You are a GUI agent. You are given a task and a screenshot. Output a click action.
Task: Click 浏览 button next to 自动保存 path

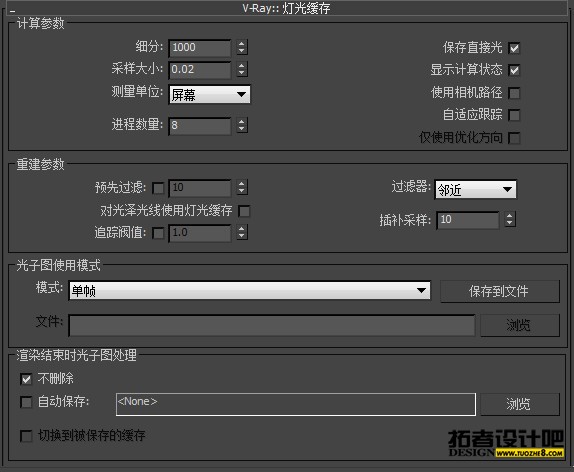pos(520,404)
